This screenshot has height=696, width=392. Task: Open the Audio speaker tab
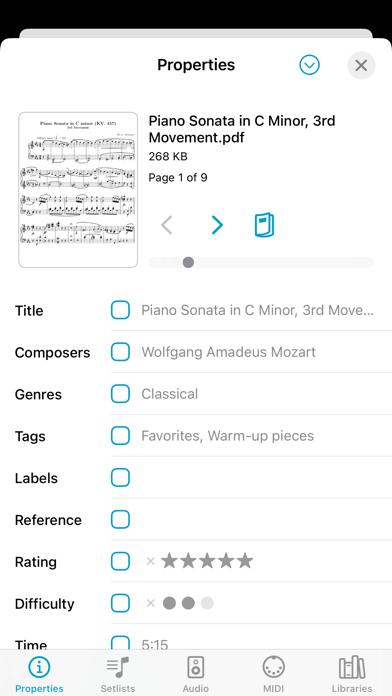[x=195, y=667]
